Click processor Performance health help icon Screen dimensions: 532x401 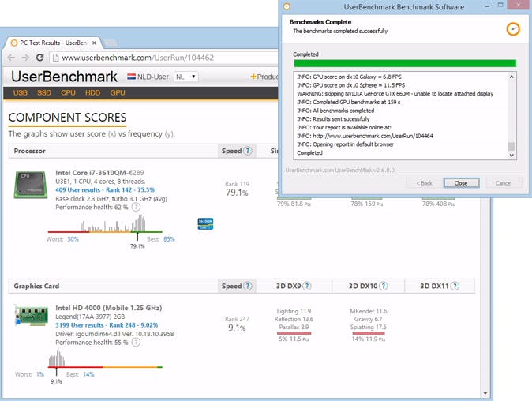(x=136, y=207)
